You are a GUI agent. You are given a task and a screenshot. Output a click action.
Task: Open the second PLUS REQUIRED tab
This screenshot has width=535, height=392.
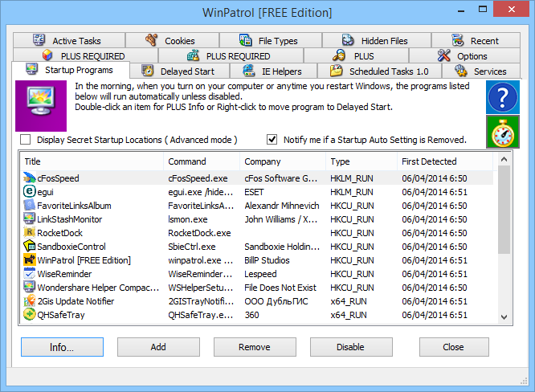231,55
